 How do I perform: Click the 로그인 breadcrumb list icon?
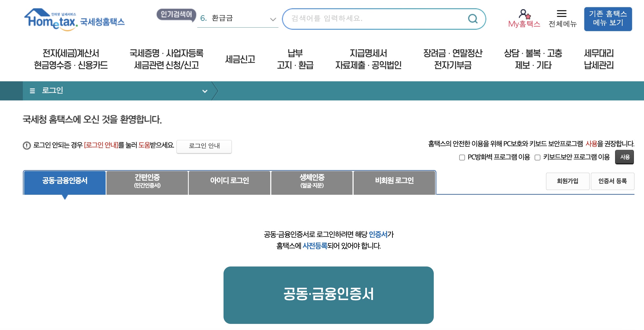pyautogui.click(x=32, y=91)
